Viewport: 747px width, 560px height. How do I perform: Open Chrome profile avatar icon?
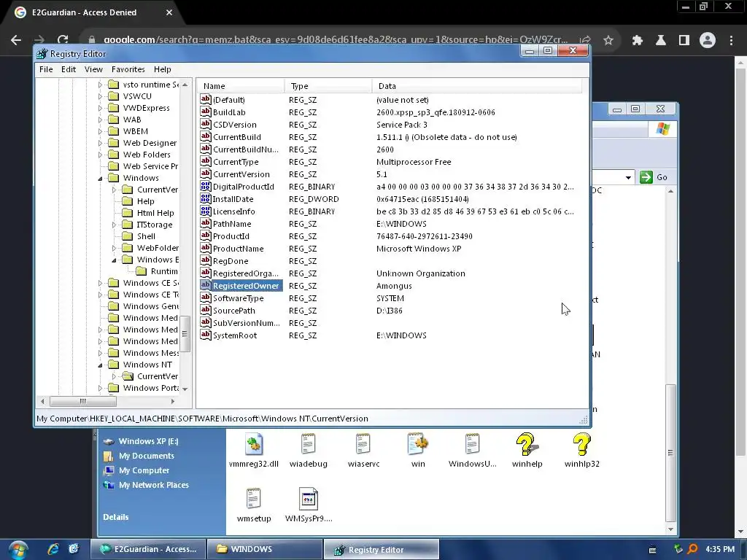708,41
